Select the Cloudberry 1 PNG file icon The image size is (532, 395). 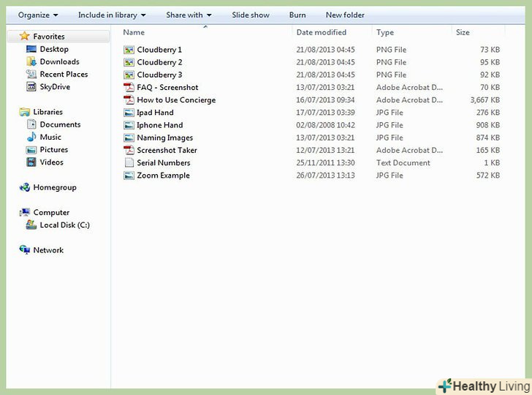(x=129, y=50)
